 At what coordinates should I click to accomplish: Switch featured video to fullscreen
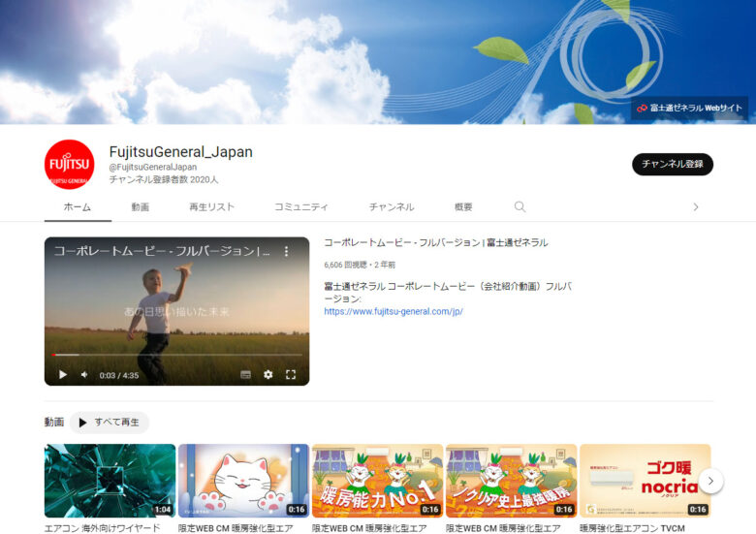[x=291, y=374]
